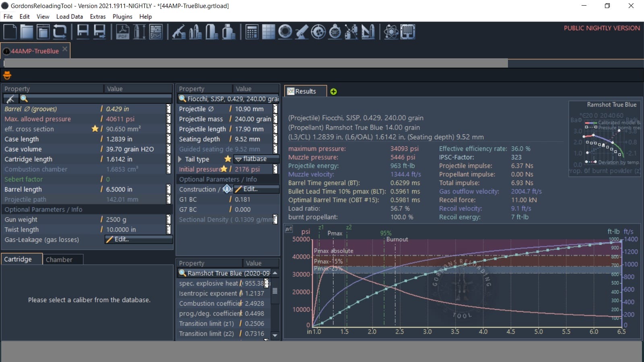
Task: Add new results tab with green plus
Action: click(x=333, y=92)
